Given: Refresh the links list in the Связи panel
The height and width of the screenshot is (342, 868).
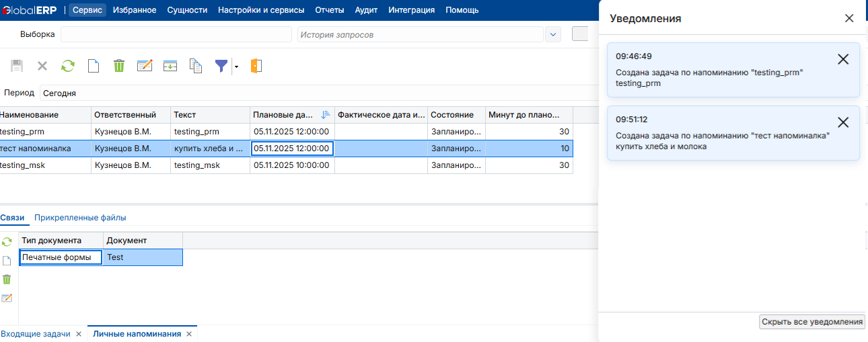Looking at the screenshot, I should pos(7,242).
